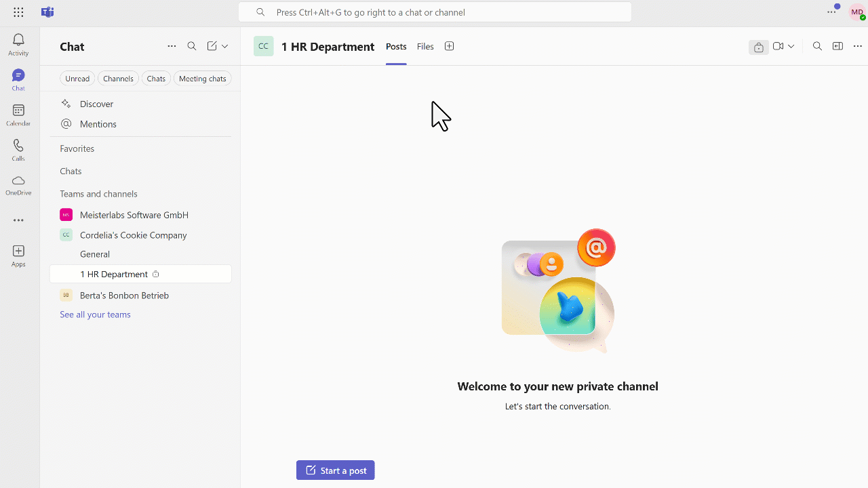
Task: Show more apps ellipsis in left rail
Action: point(18,220)
